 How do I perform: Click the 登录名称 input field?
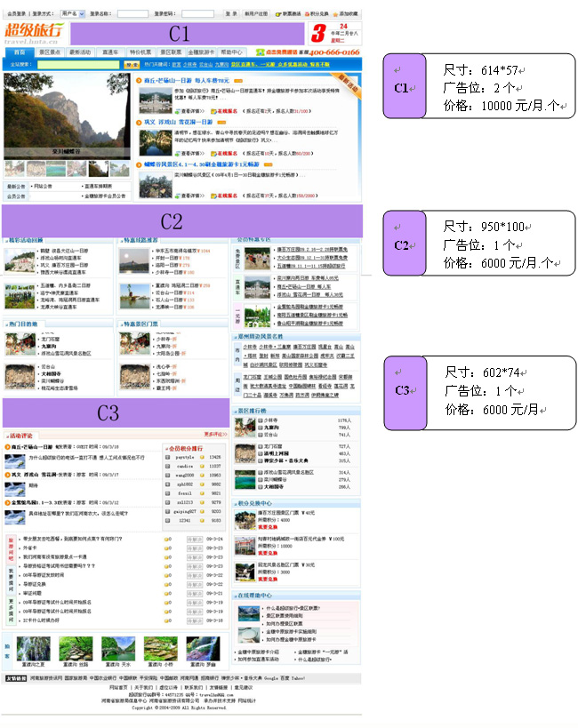132,14
